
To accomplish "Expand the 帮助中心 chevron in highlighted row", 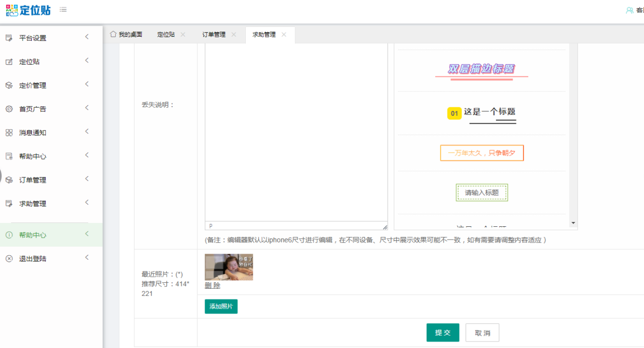I will click(87, 234).
